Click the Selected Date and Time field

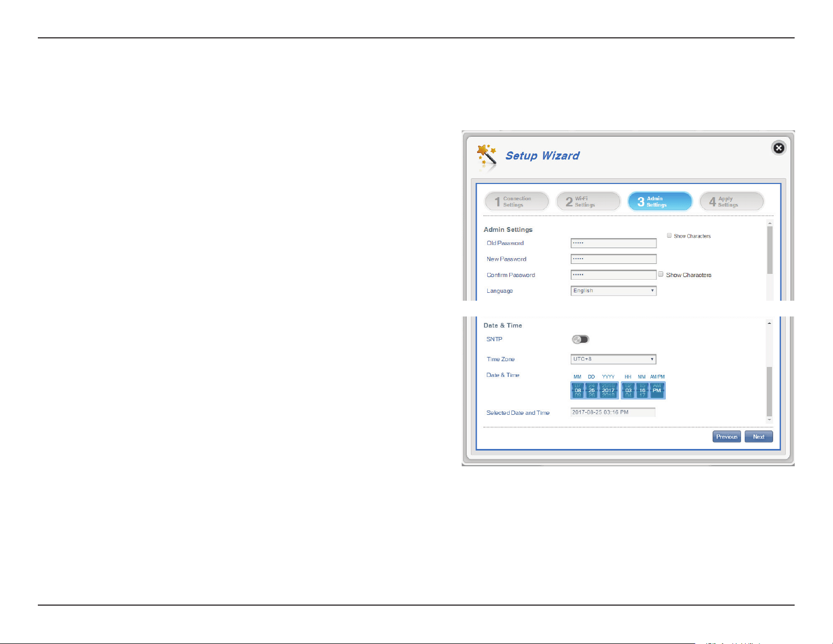(x=613, y=412)
